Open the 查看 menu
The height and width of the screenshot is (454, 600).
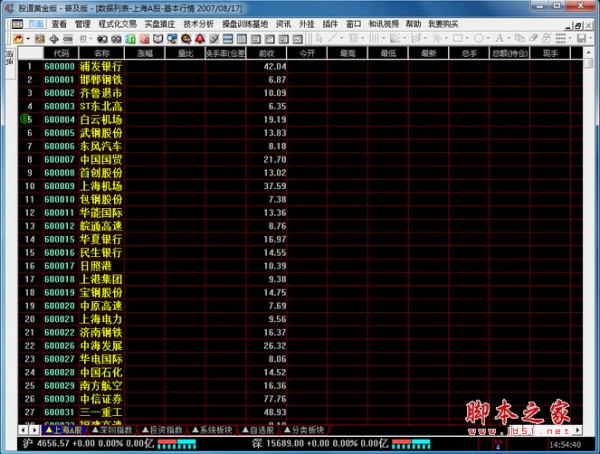[59, 24]
